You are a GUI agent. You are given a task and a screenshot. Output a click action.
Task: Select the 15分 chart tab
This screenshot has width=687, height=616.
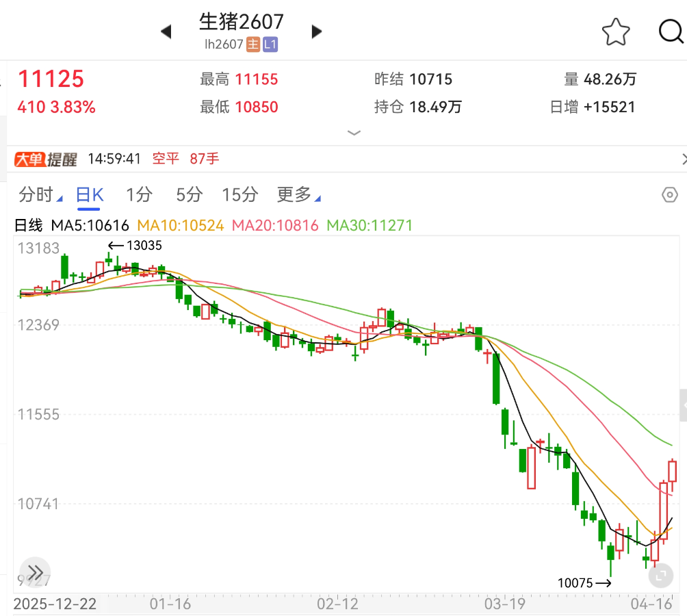(239, 195)
